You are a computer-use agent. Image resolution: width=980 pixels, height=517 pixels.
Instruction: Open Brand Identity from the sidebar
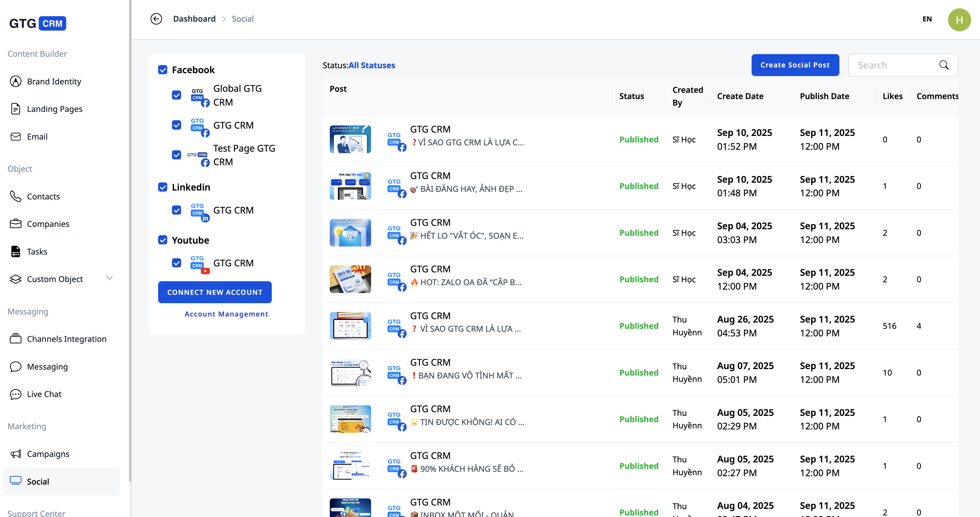tap(54, 81)
